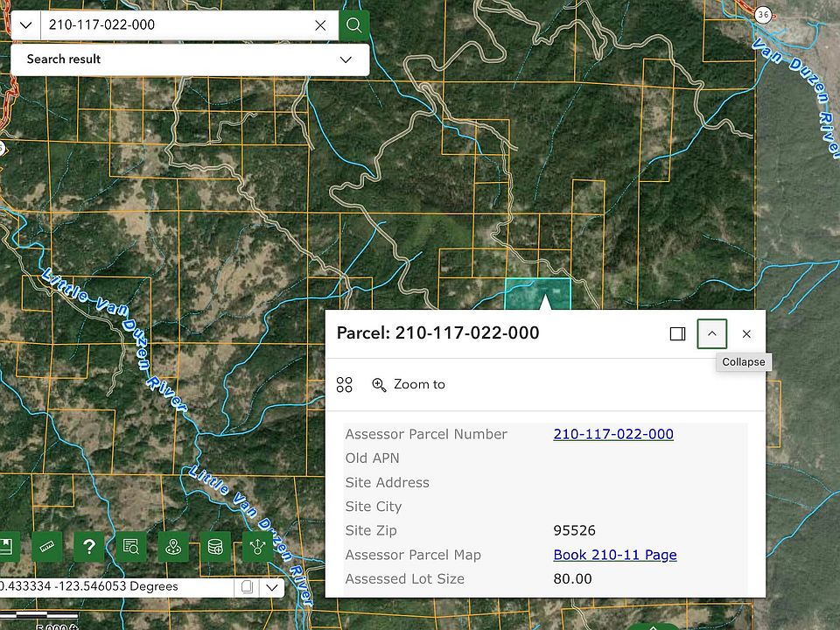Click the green search magnifier button
This screenshot has height=630, width=840.
[x=354, y=25]
